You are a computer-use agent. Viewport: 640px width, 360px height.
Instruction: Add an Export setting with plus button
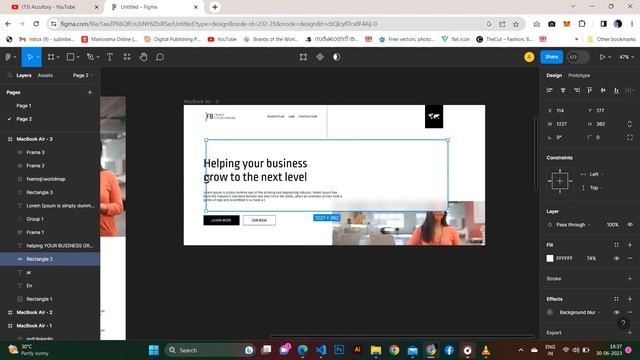[x=630, y=333]
